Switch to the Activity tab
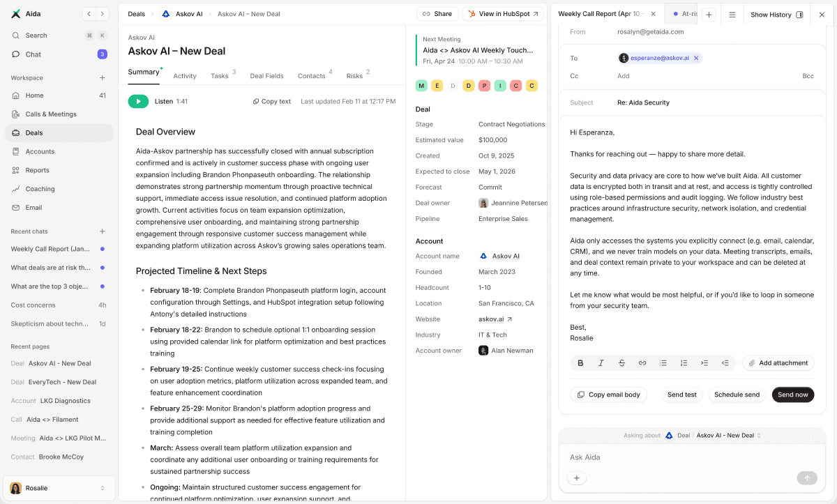 (x=185, y=76)
